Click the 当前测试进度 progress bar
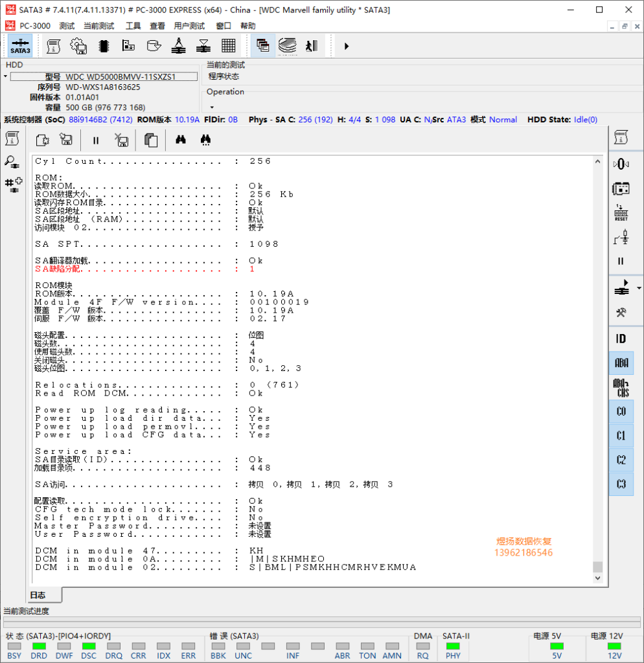The width and height of the screenshot is (644, 663). tap(321, 622)
